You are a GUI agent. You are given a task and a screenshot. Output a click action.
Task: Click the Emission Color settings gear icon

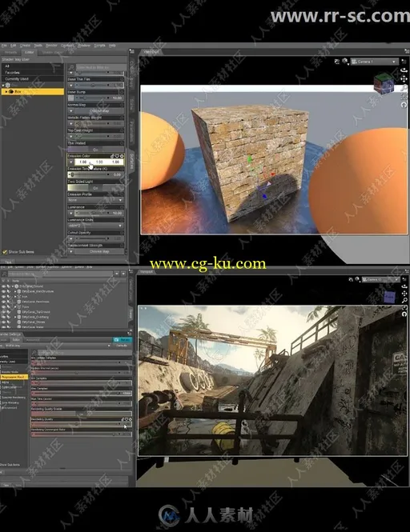122,156
